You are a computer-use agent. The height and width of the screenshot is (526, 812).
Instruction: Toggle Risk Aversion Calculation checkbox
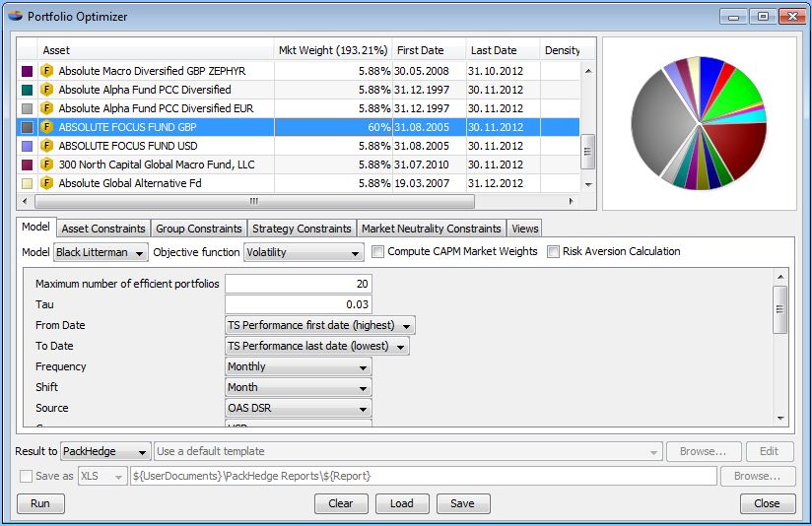click(553, 251)
